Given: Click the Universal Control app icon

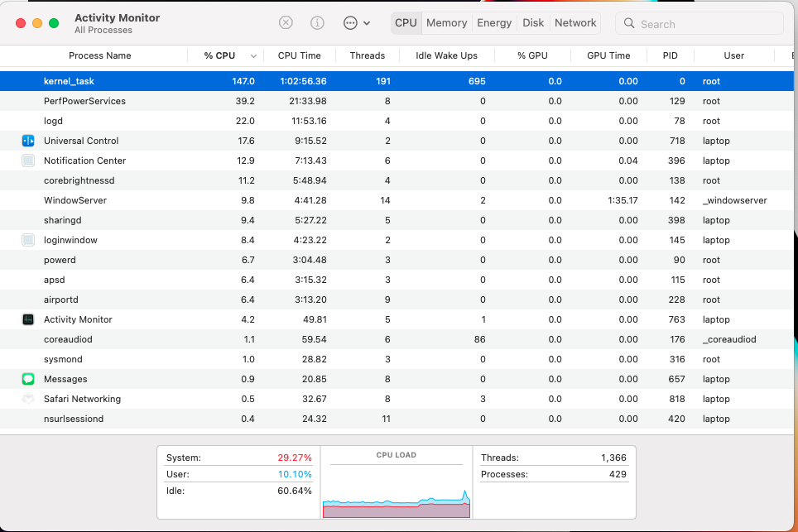Looking at the screenshot, I should click(28, 141).
